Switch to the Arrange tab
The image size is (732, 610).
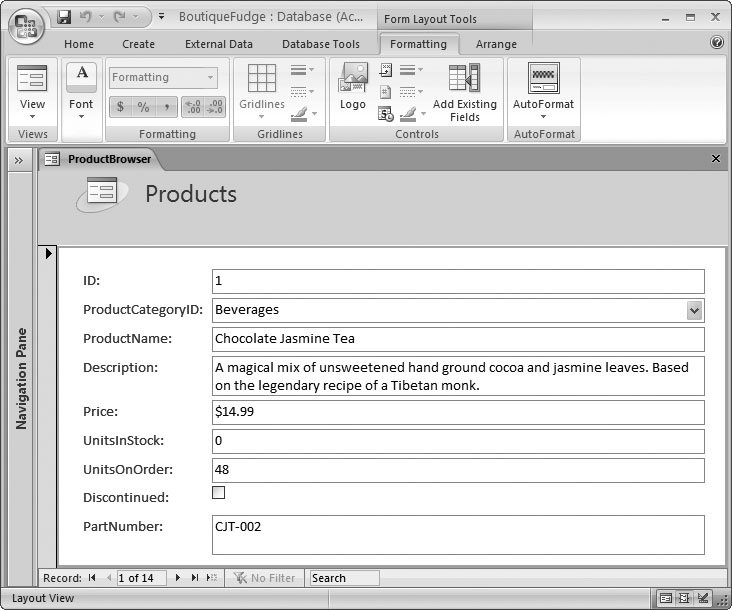click(x=496, y=44)
